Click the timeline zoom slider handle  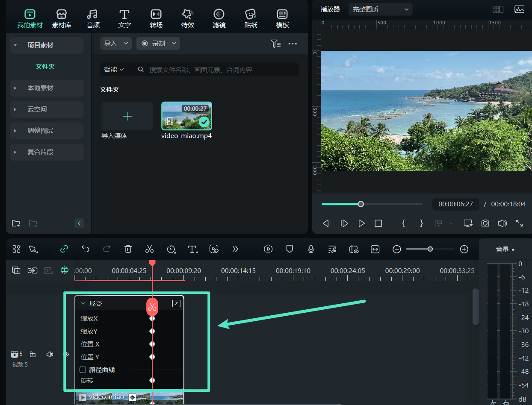click(430, 249)
